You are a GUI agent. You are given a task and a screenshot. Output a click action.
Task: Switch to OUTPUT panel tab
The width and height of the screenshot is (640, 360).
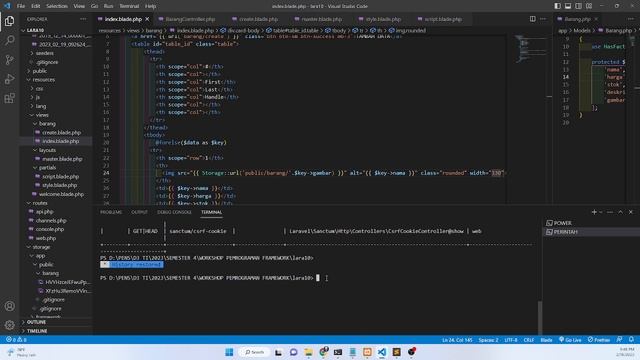[x=139, y=212]
